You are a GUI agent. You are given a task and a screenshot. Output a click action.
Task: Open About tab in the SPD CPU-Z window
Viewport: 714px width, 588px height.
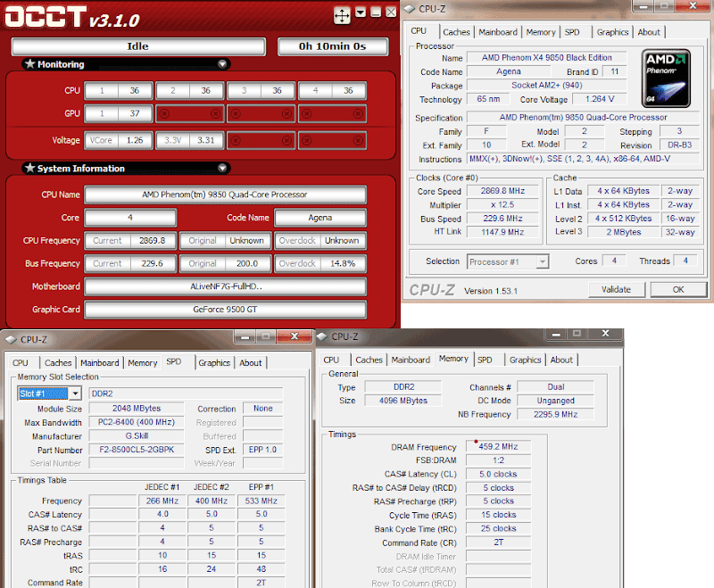[x=251, y=363]
